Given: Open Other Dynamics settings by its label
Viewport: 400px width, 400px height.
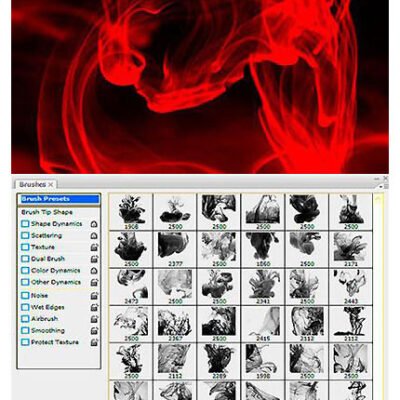Looking at the screenshot, I should click(x=56, y=282).
